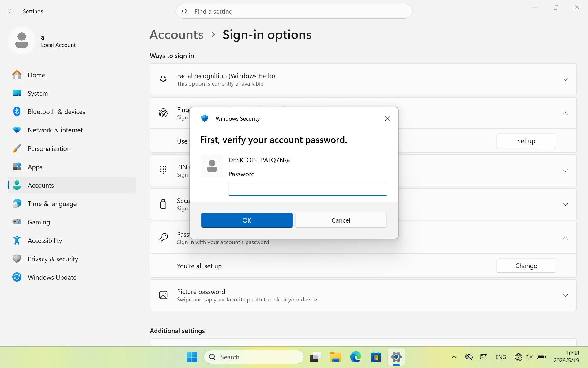Click the PIN keypad icon
Screen dimensions: 588x368
(163, 170)
